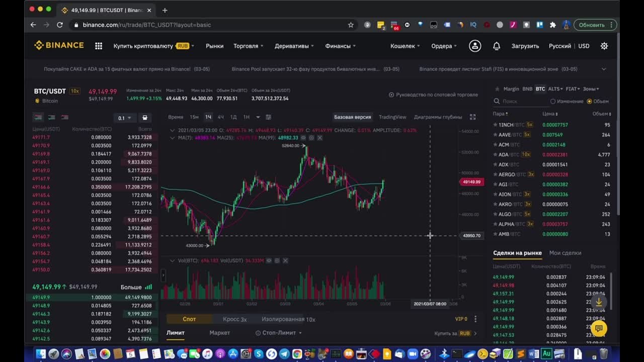Select the 15м chart interval
The height and width of the screenshot is (362, 644).
click(x=194, y=117)
